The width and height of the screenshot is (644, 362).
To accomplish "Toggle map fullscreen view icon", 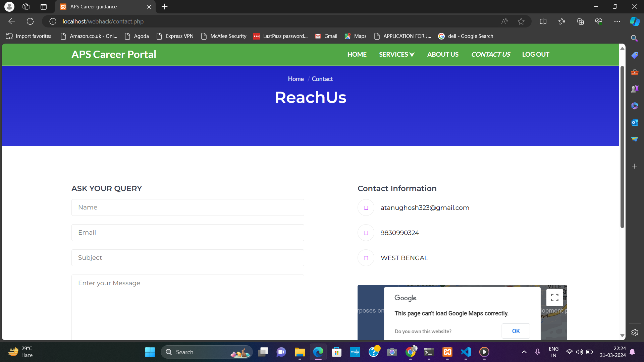I will click(x=554, y=298).
